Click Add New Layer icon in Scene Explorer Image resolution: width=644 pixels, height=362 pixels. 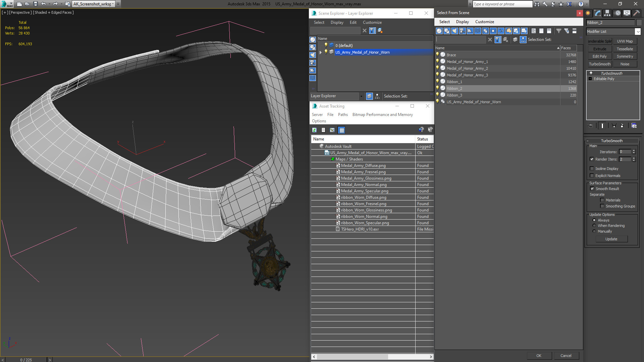click(x=380, y=31)
